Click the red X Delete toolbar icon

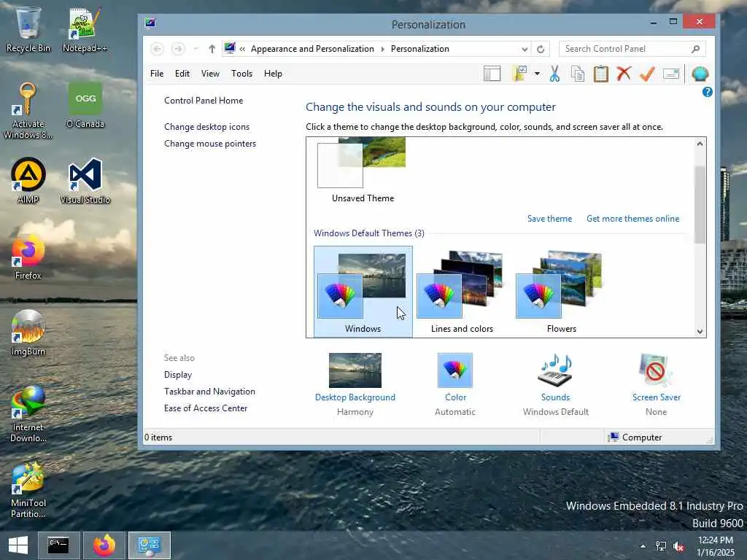[x=624, y=74]
